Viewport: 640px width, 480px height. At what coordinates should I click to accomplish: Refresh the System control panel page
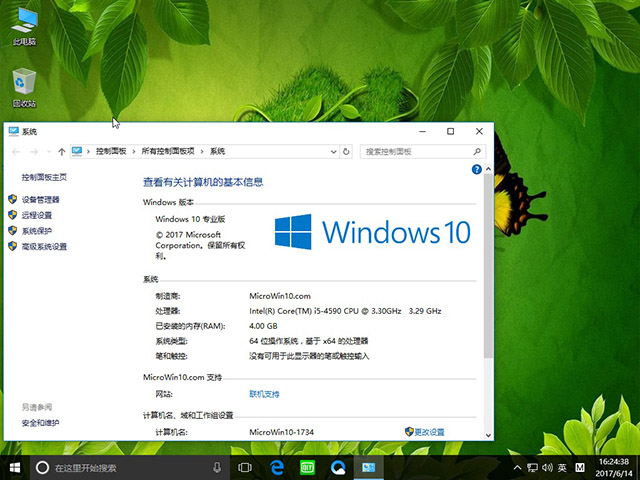[346, 152]
